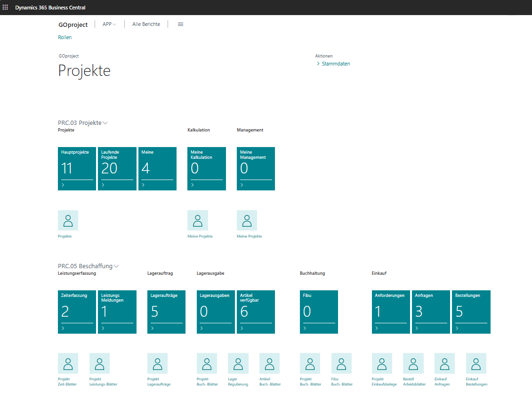Open Meine Projekte icon under Kalkulation

[197, 221]
